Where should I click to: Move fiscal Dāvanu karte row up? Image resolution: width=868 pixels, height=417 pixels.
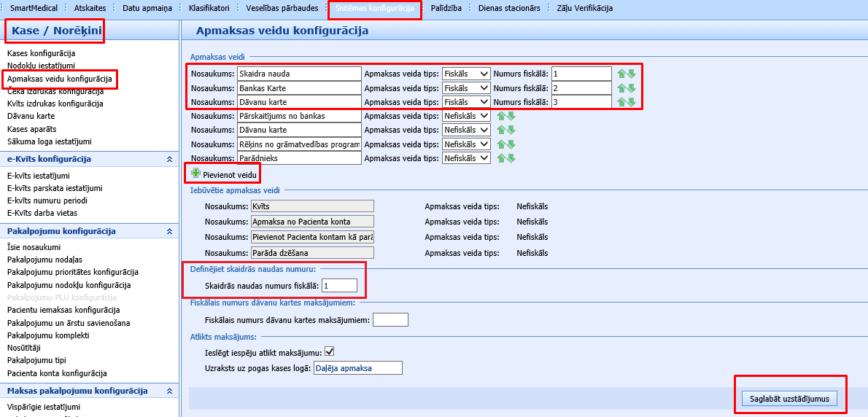[x=621, y=102]
